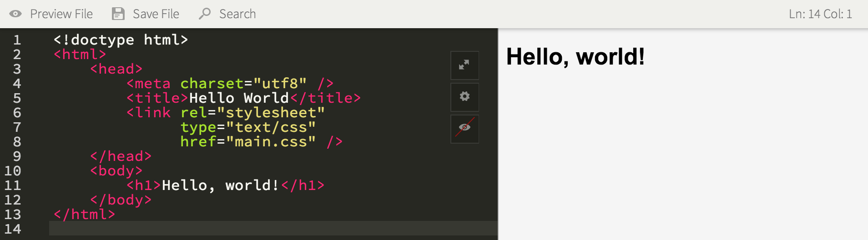Click the opening <body> tag
Viewport: 868px width, 240px height.
pyautogui.click(x=116, y=171)
